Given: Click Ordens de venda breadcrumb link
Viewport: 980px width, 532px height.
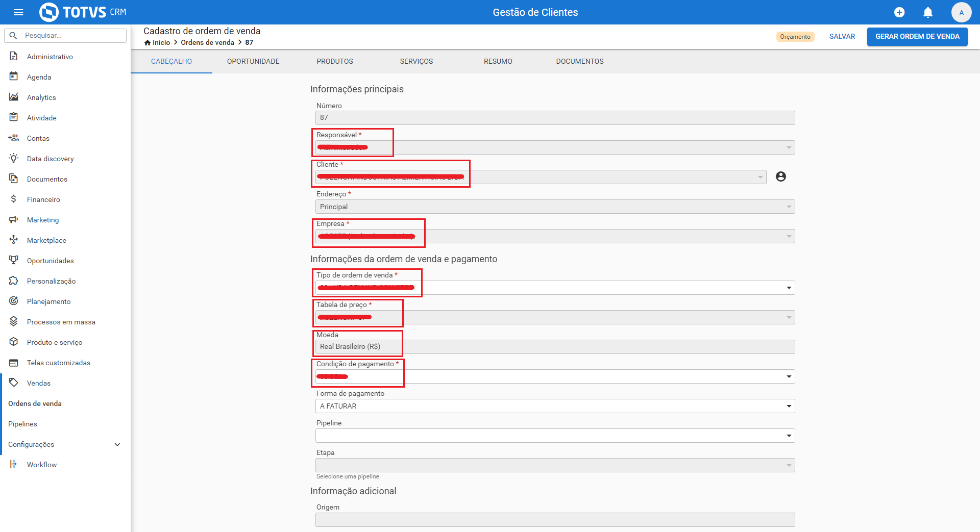Looking at the screenshot, I should coord(207,43).
